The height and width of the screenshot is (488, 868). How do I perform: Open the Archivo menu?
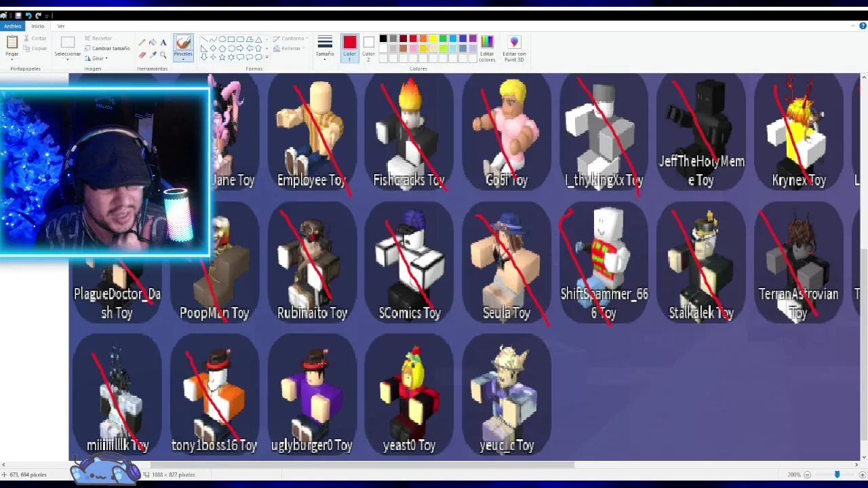point(12,26)
